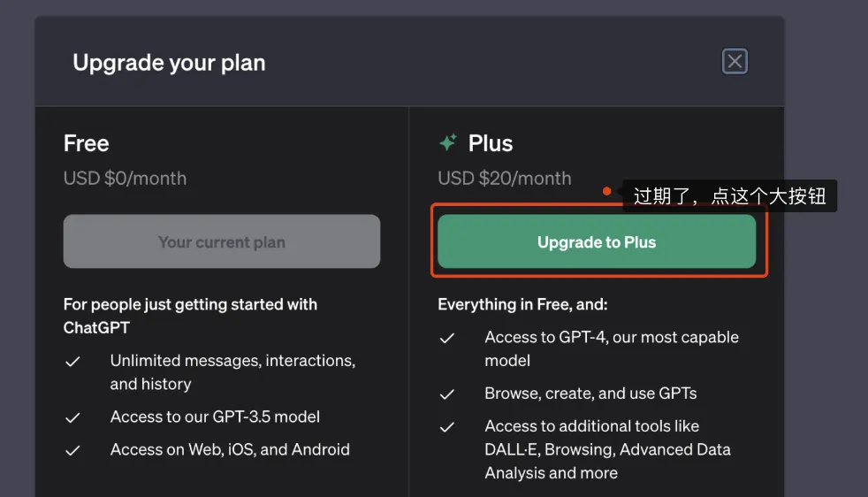This screenshot has width=868, height=497.
Task: Select the Plus plan heading text
Action: coord(491,143)
